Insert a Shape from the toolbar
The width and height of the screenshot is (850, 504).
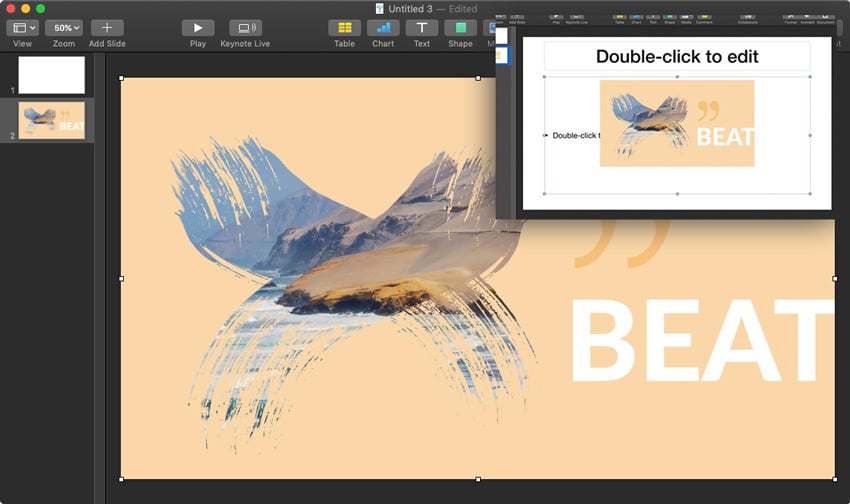(x=460, y=28)
